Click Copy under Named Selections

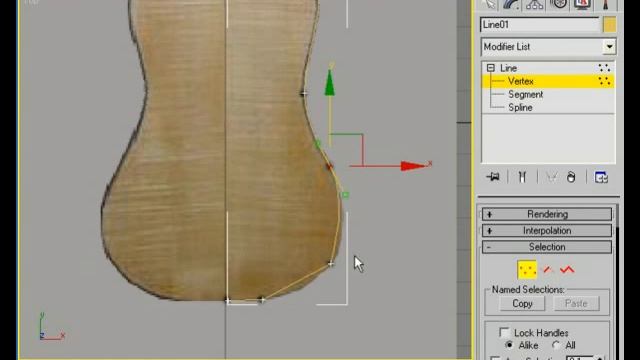point(522,304)
